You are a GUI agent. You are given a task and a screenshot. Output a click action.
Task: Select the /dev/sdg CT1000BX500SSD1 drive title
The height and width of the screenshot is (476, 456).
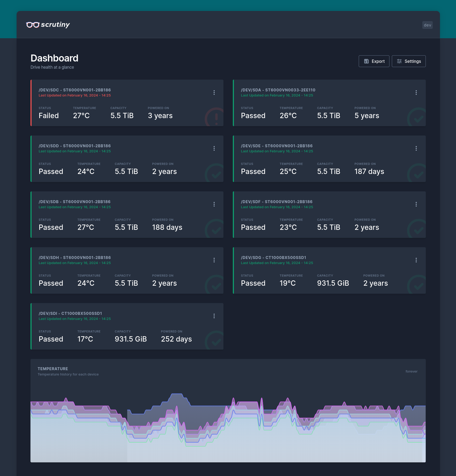[273, 258]
